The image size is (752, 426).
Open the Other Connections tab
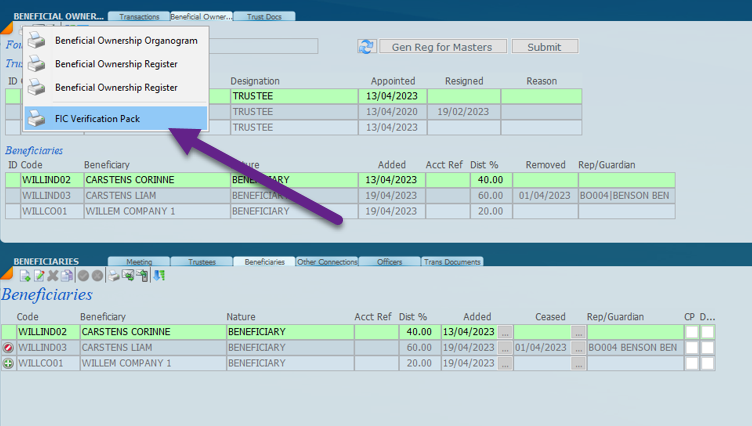click(x=327, y=262)
